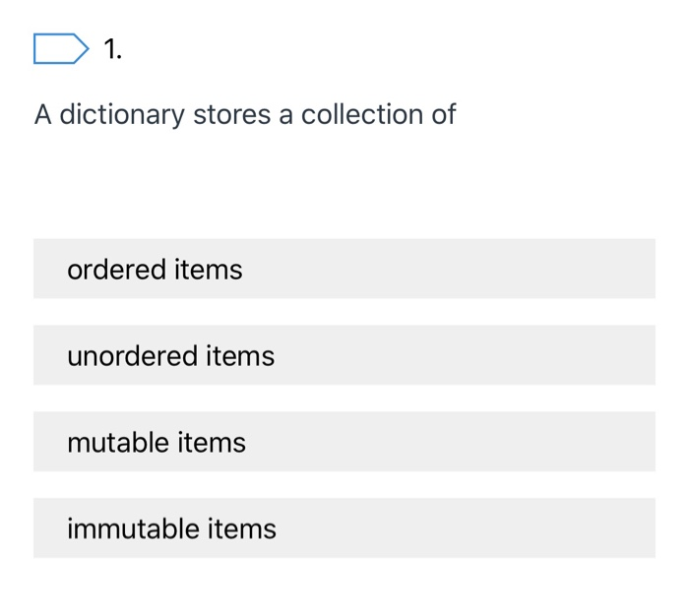The height and width of the screenshot is (616, 689).
Task: Mark the second answer row 'unordered items'
Action: point(344,355)
